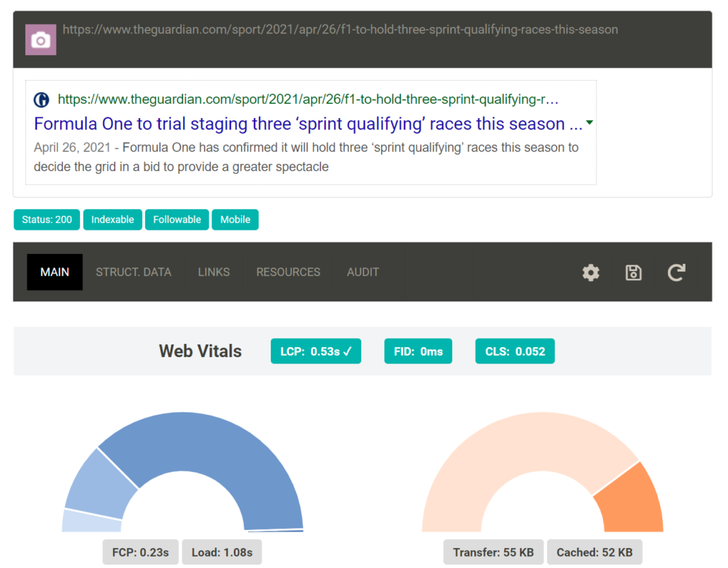Click the save floppy disk icon
728x568 pixels.
634,272
